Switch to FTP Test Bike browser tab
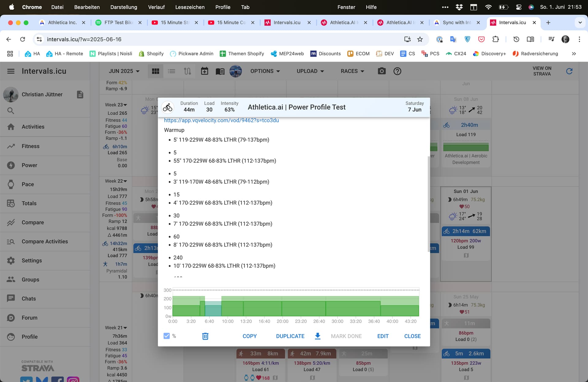This screenshot has width=588, height=382. tap(118, 22)
